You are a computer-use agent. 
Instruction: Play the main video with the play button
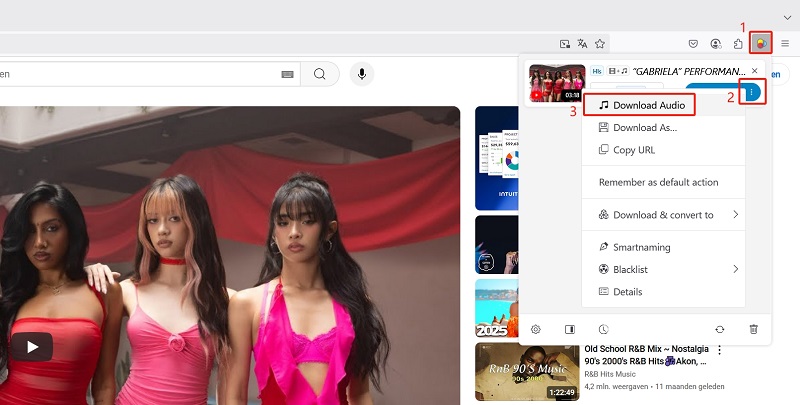(32, 347)
